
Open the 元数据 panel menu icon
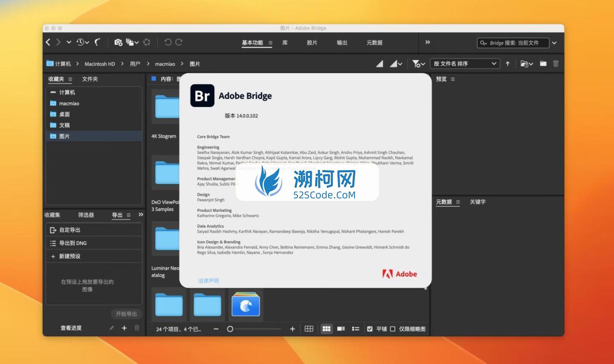point(458,202)
